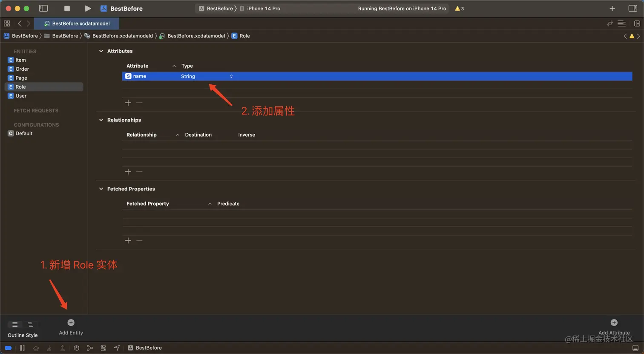Select the name attribute row

pos(377,76)
